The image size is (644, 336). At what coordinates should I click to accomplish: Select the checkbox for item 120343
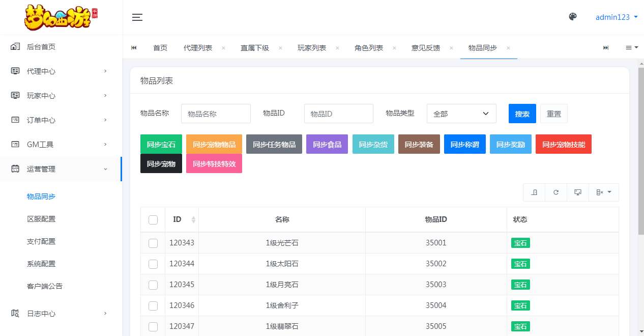(153, 243)
